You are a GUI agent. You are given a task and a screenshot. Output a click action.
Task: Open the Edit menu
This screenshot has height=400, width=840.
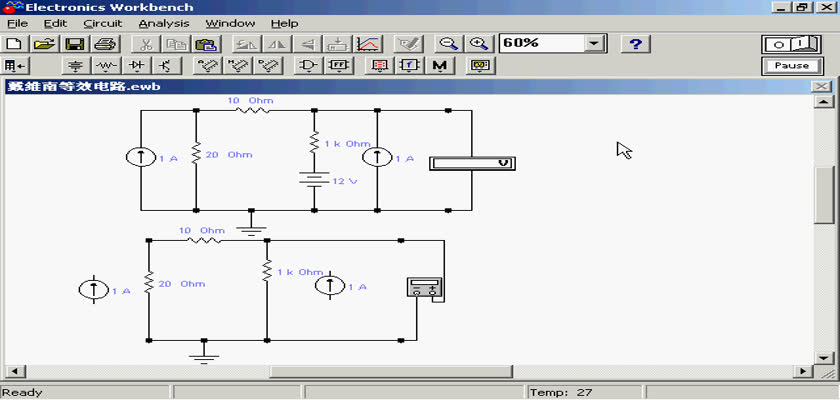(55, 24)
